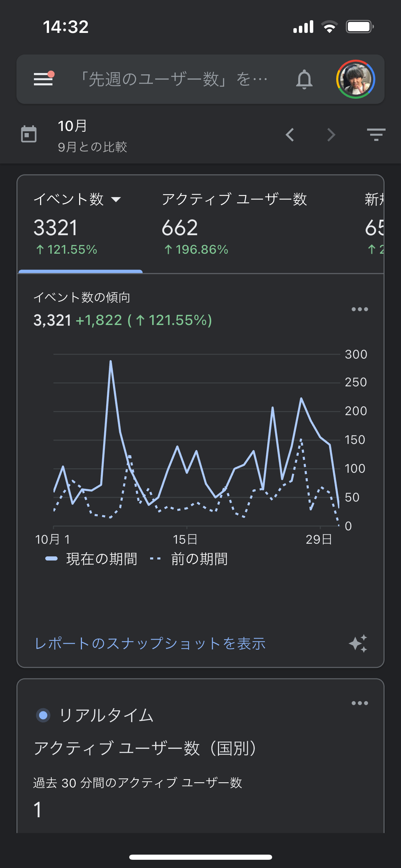Select the アクティブ ユーザー数 metric tab
Viewport: 401px width, 868px height.
pyautogui.click(x=234, y=223)
